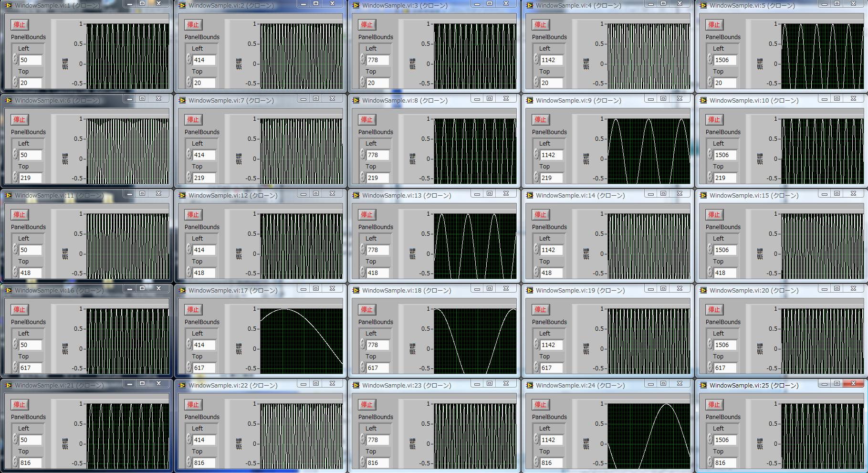
Task: Click the Left stepper arrows in WindowSample.vi:24
Action: point(537,440)
